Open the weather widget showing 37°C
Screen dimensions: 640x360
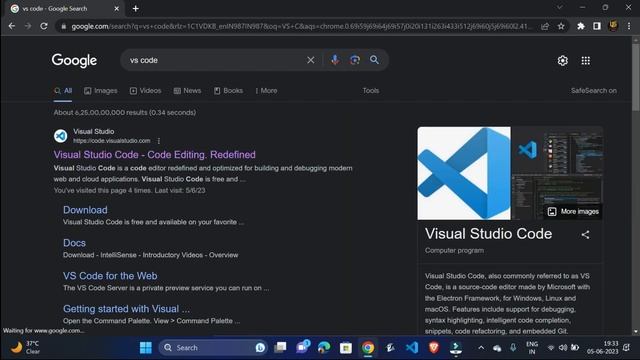(x=25, y=348)
